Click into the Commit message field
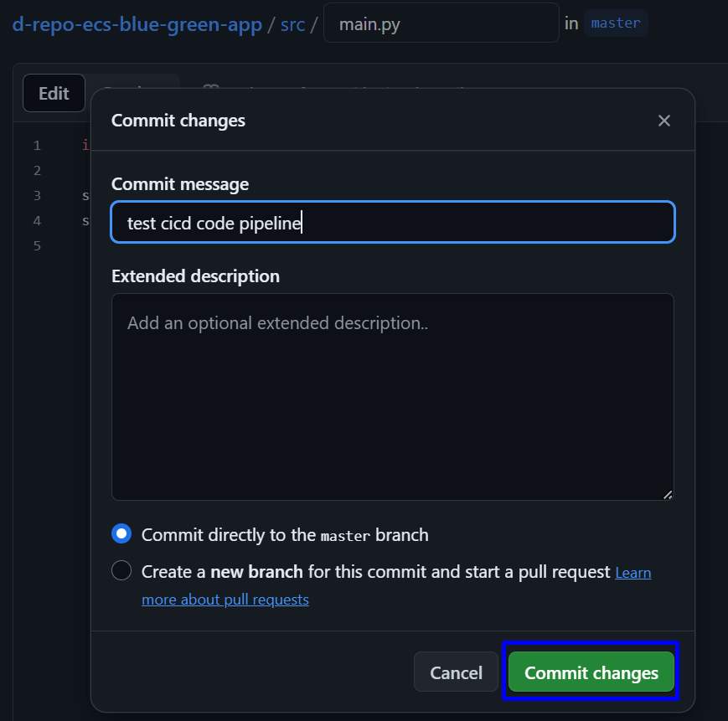This screenshot has width=728, height=721. coord(392,223)
